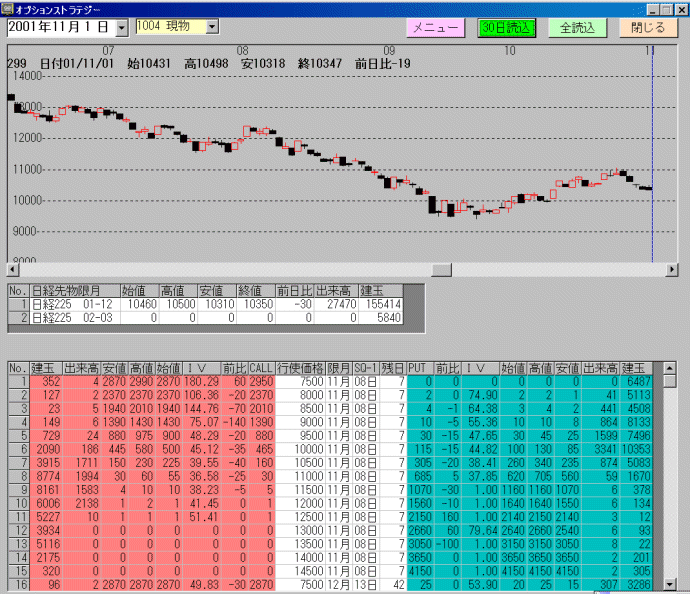Click the 閉じる button
This screenshot has width=690, height=594.
click(648, 28)
